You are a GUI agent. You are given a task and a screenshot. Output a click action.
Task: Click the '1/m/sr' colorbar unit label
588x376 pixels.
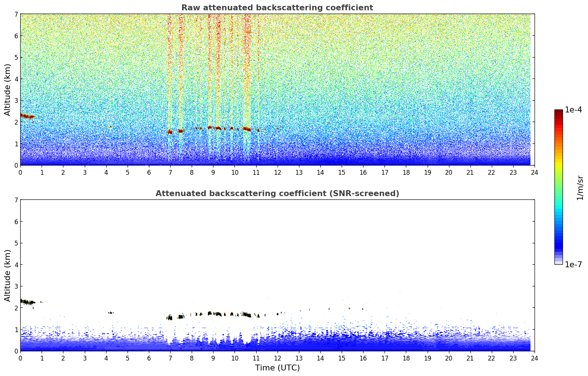pyautogui.click(x=580, y=188)
